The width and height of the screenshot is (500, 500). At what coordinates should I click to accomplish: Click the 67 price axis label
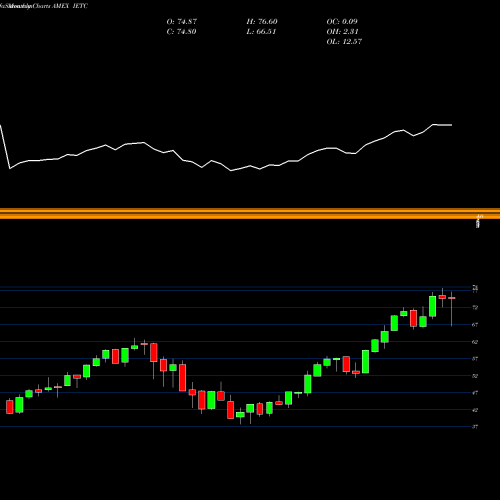click(x=475, y=325)
